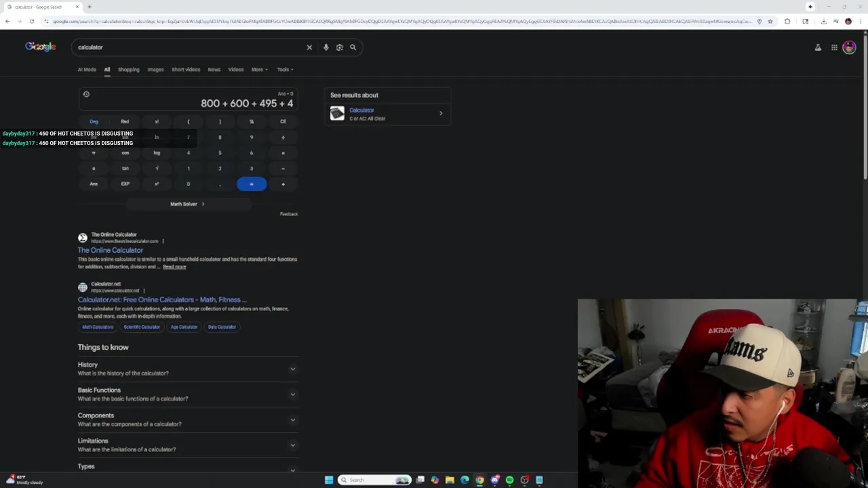Click the location pin in address bar

[x=759, y=21]
